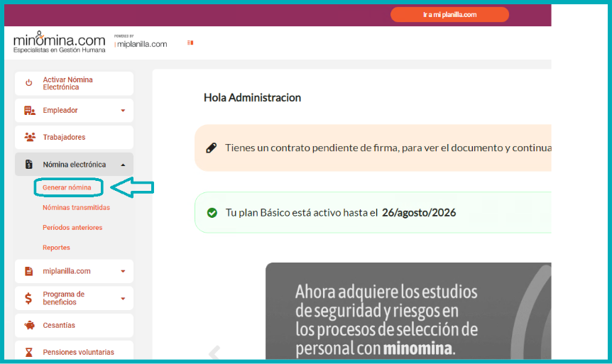Image resolution: width=612 pixels, height=364 pixels.
Task: Show the previous slide in the promo carousel
Action: tap(214, 353)
